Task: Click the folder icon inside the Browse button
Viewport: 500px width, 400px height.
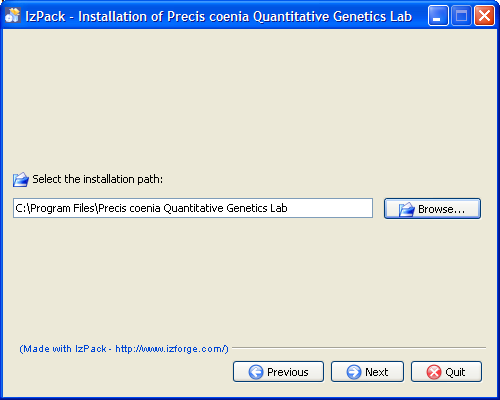Action: [406, 209]
